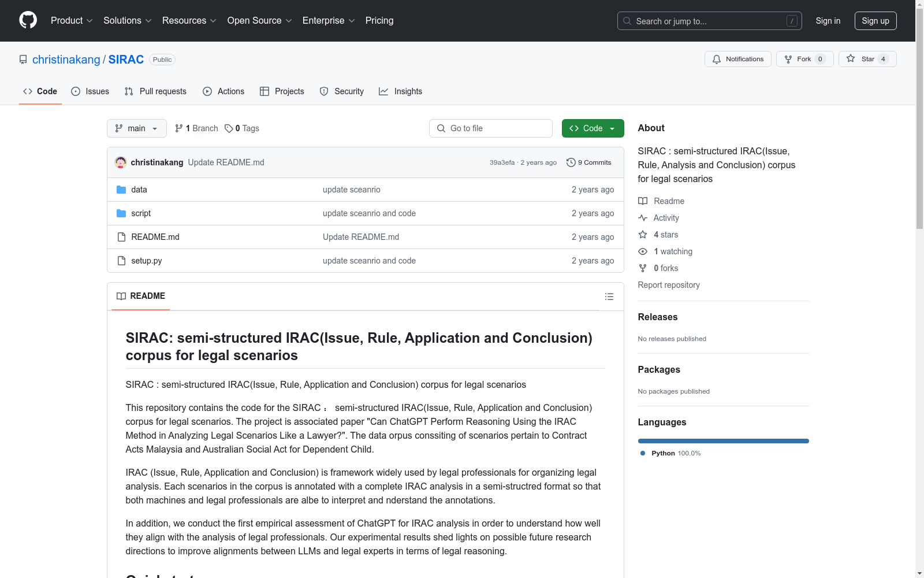
Task: Click the commit history clock icon
Action: [571, 162]
